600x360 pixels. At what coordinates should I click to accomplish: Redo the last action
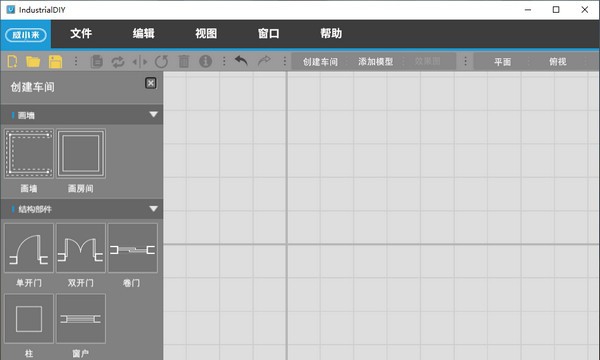coord(264,61)
